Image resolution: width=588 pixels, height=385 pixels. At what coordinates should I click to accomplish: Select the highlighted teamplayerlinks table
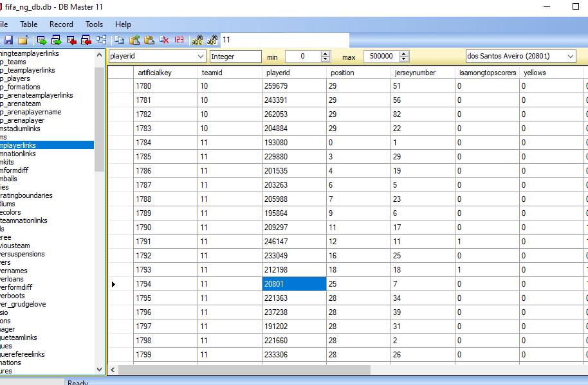tap(47, 145)
